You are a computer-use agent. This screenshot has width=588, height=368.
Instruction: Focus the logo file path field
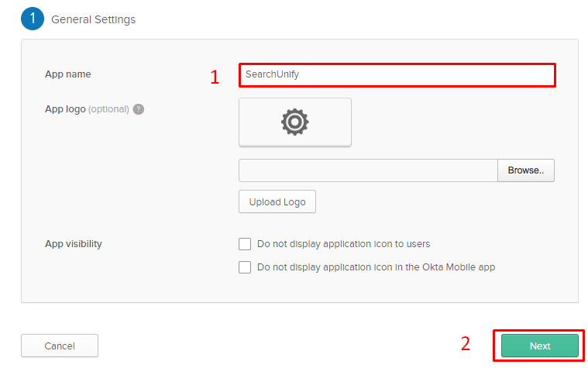click(x=368, y=170)
